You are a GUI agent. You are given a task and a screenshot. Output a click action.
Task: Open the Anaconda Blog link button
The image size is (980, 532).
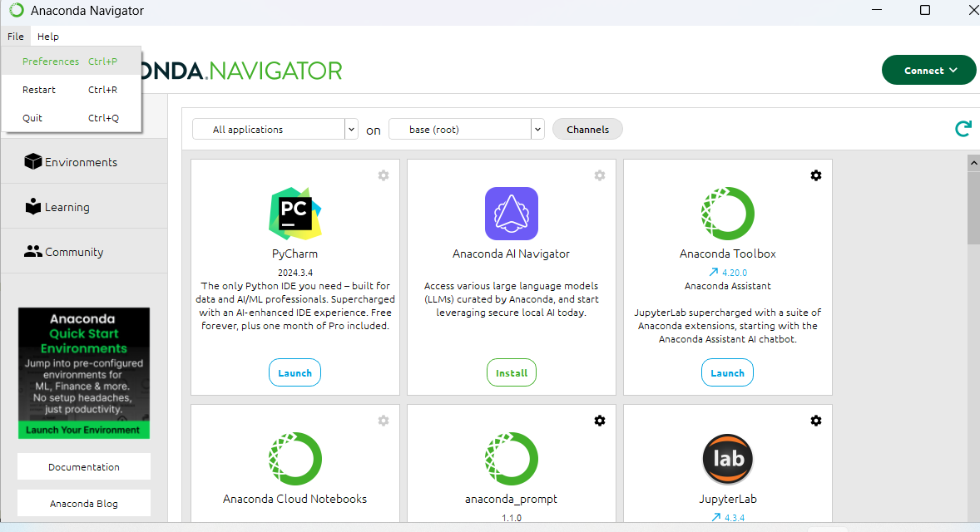pos(84,503)
